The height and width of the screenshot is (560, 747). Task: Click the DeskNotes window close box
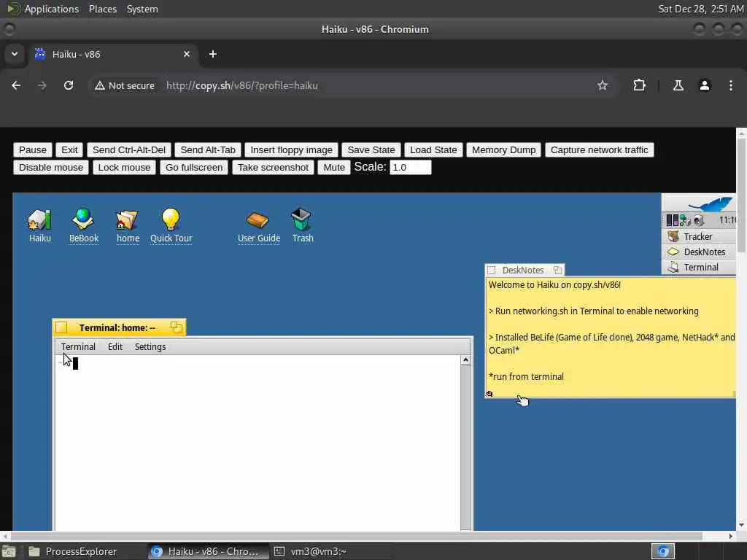click(x=492, y=270)
